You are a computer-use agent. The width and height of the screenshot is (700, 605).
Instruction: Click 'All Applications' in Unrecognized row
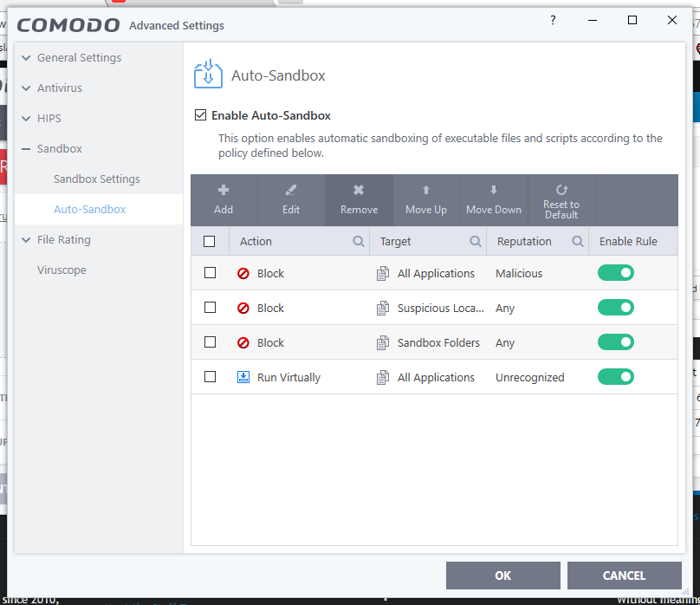tap(436, 378)
